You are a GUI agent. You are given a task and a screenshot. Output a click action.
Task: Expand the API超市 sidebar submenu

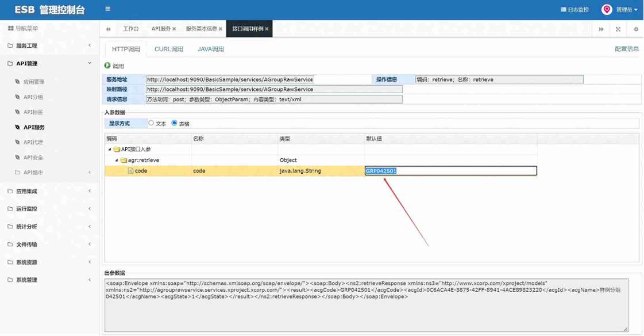[49, 173]
